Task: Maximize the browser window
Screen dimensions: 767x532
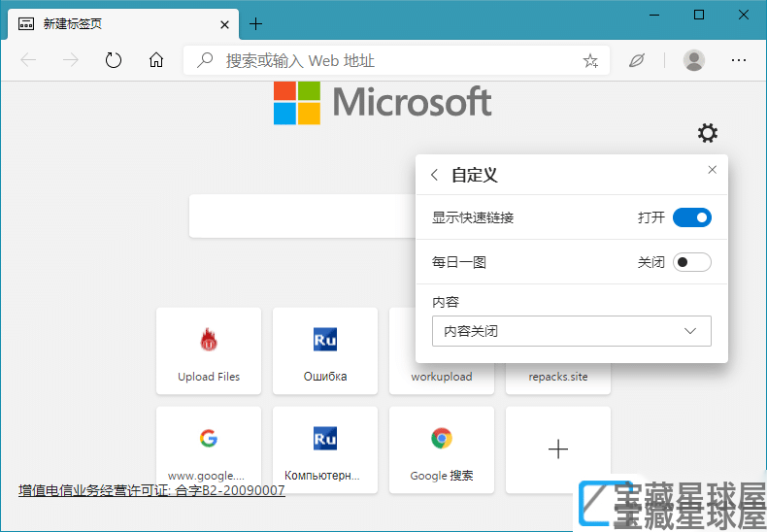Action: (699, 16)
